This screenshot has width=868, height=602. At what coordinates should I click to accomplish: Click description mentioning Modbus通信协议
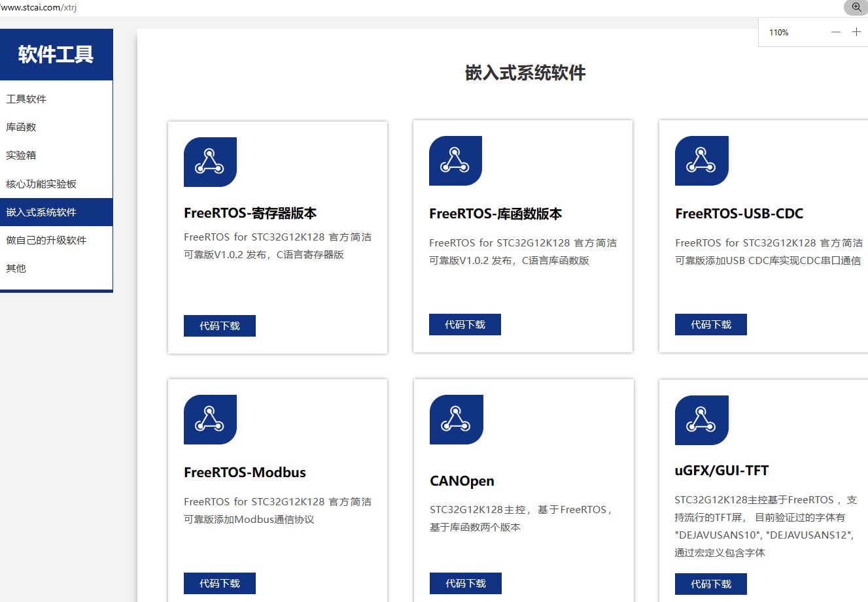pos(278,510)
